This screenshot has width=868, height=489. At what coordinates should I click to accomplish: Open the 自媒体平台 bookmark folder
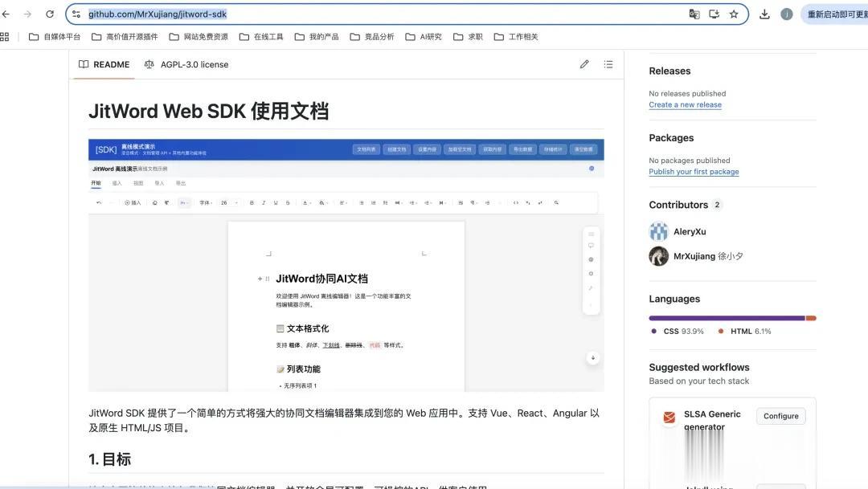[55, 36]
